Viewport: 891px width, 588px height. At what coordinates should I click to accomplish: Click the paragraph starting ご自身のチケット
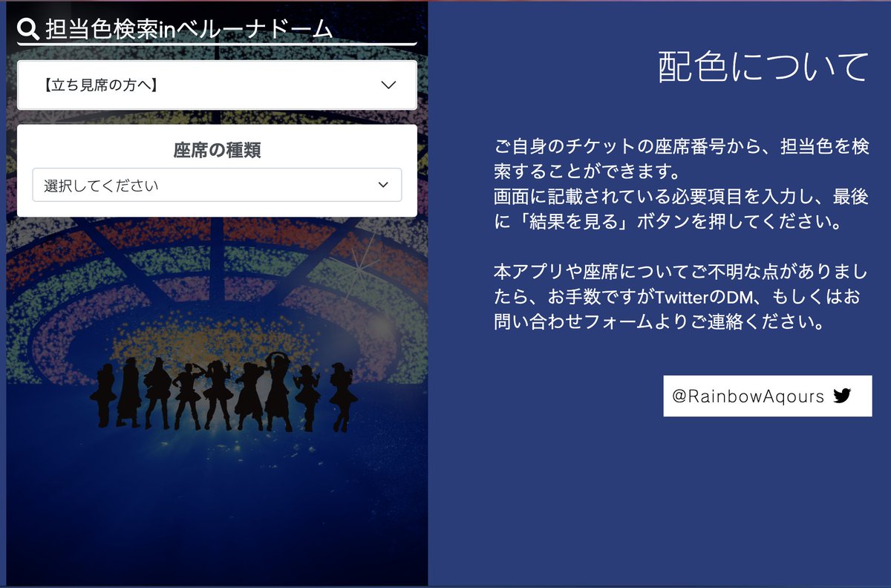pos(682,185)
